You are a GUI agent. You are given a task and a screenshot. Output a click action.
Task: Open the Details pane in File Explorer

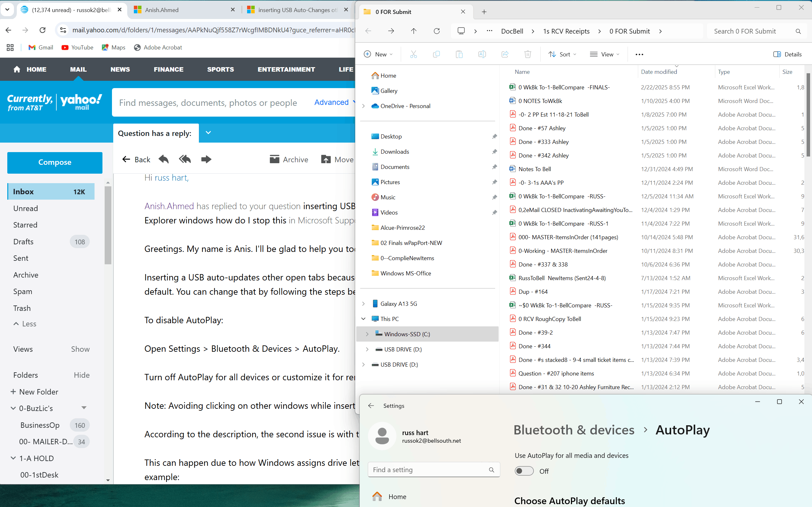point(787,54)
